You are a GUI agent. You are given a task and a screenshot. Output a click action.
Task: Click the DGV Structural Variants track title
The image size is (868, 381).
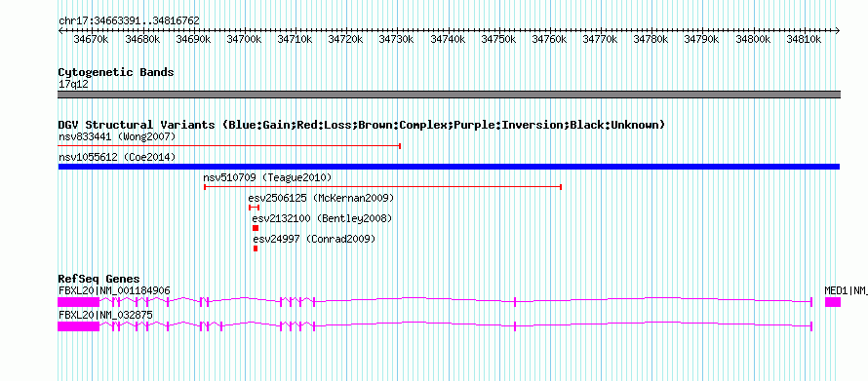pos(362,125)
